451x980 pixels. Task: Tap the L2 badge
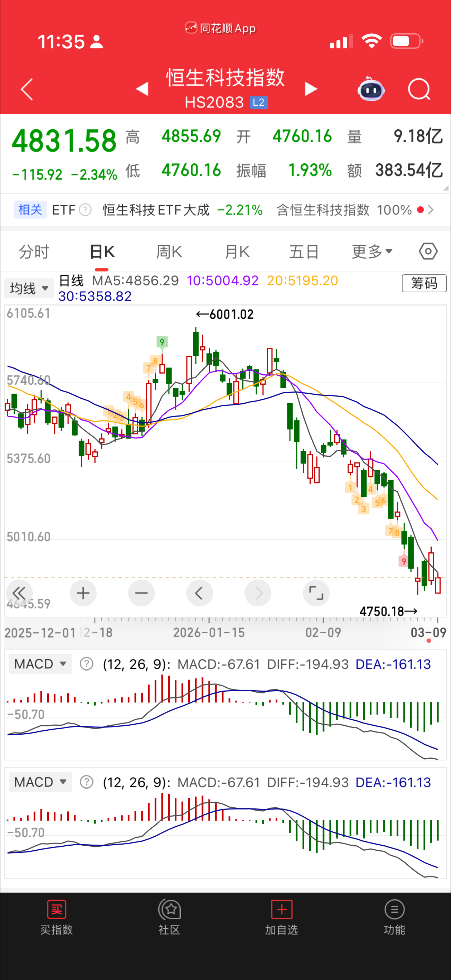coord(258,102)
